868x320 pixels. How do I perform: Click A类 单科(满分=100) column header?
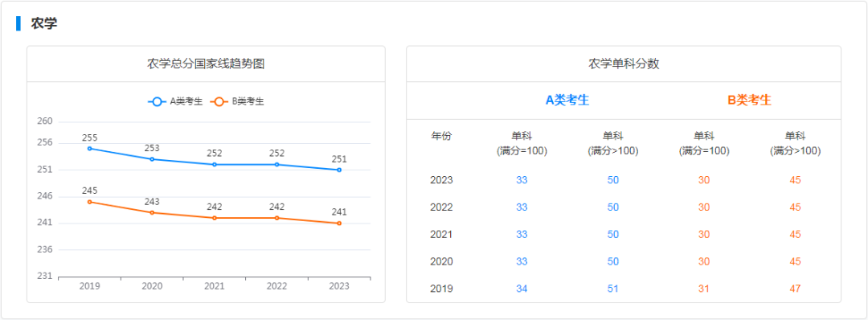(522, 143)
